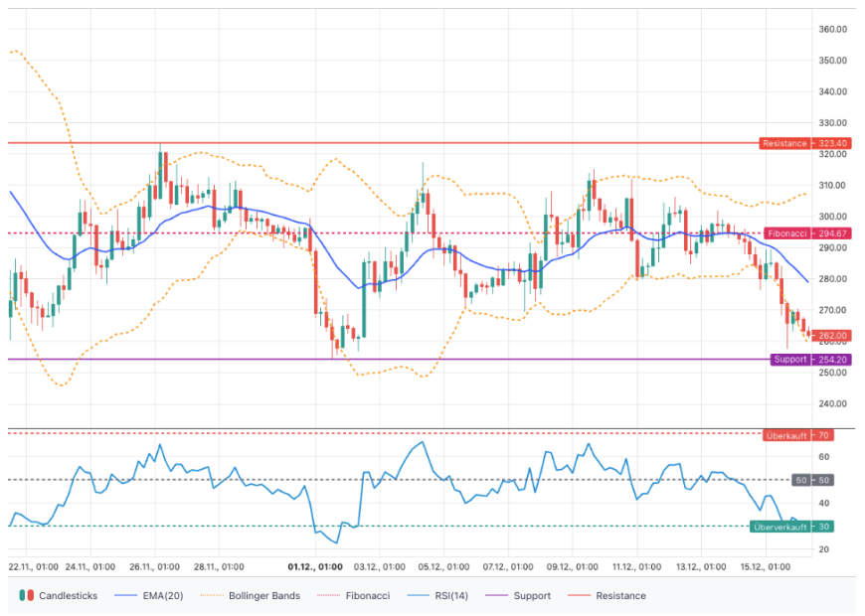Select the 09.12., 01:00 time axis label
The width and height of the screenshot is (865, 616).
pos(572,567)
